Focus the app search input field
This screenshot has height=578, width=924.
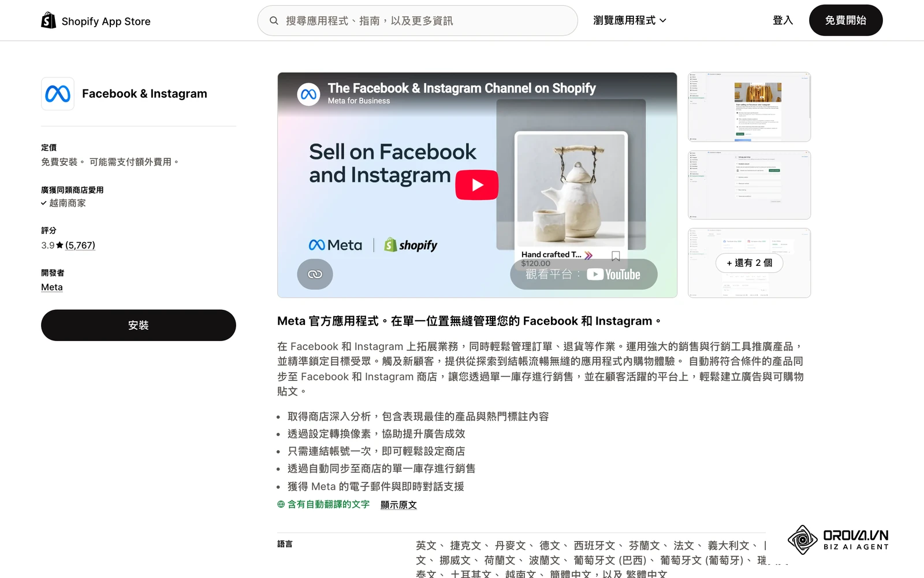click(x=418, y=21)
